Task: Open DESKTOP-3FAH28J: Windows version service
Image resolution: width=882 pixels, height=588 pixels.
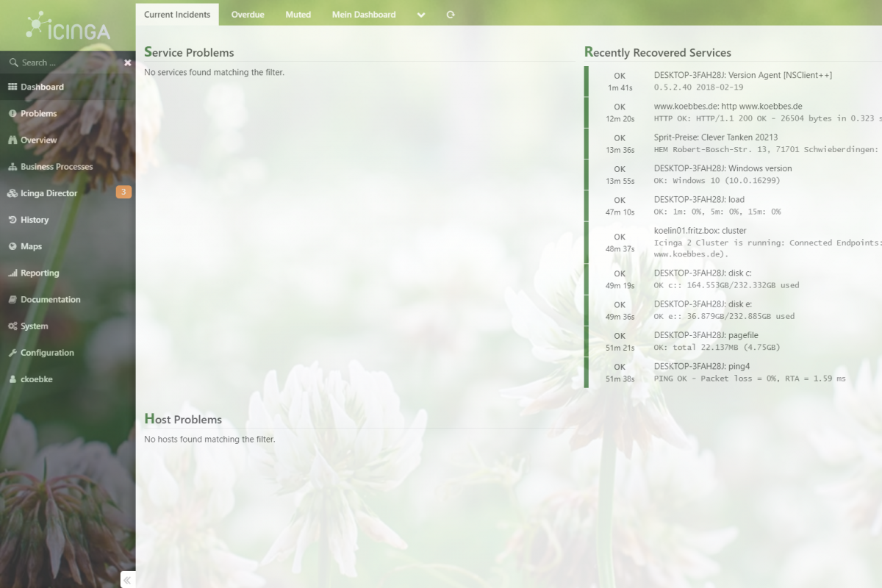Action: (x=723, y=168)
